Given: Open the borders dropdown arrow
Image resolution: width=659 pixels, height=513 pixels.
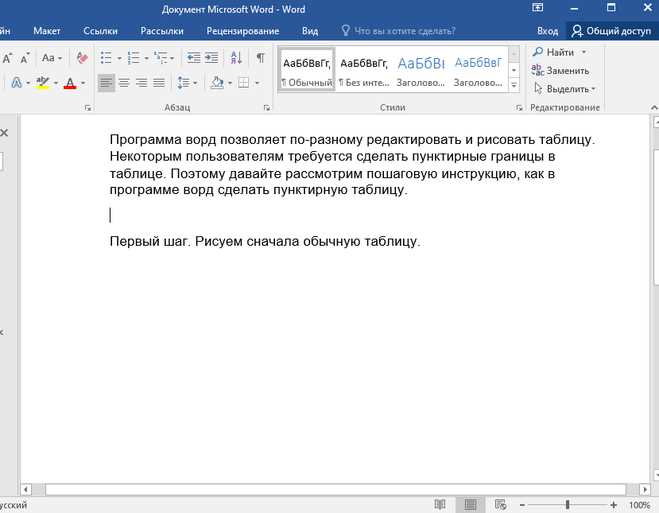Looking at the screenshot, I should point(257,83).
